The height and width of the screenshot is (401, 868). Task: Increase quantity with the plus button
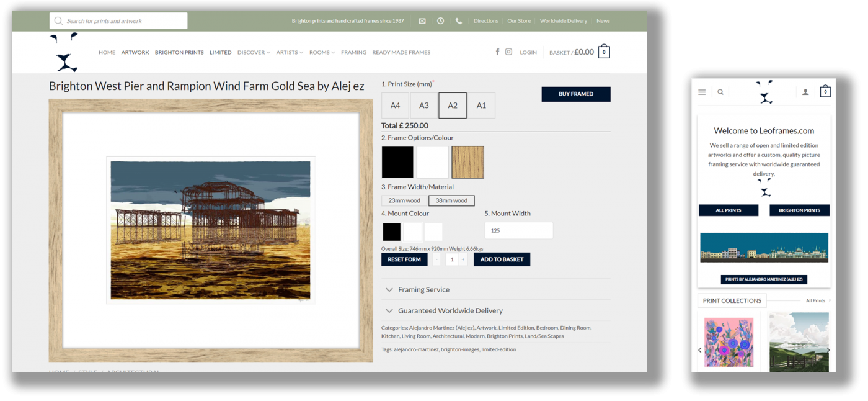pos(463,259)
